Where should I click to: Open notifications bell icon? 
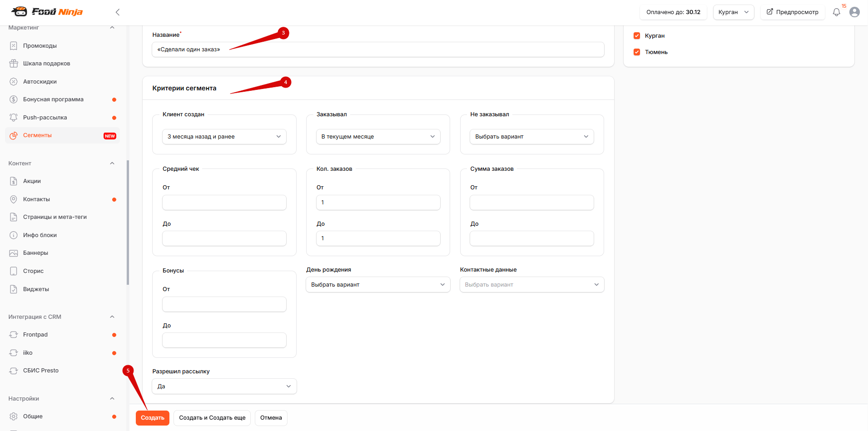pyautogui.click(x=836, y=12)
